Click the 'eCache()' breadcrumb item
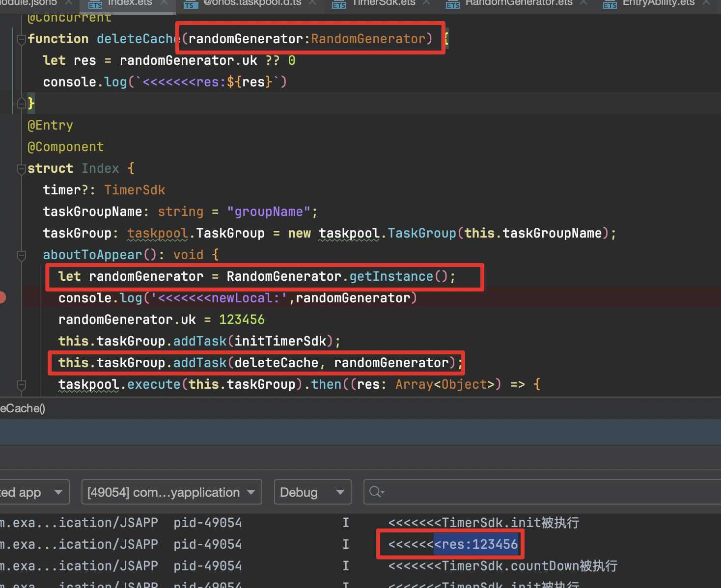The width and height of the screenshot is (721, 588). click(23, 408)
